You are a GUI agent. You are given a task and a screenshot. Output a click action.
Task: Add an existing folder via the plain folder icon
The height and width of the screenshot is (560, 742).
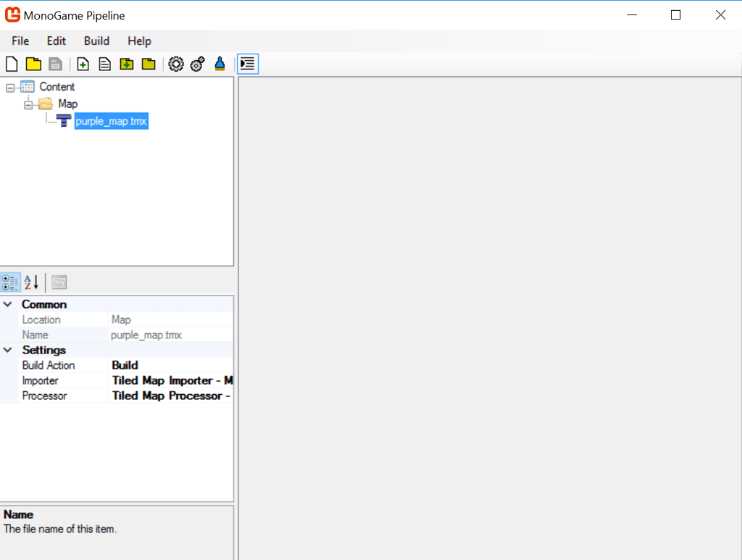pos(149,64)
